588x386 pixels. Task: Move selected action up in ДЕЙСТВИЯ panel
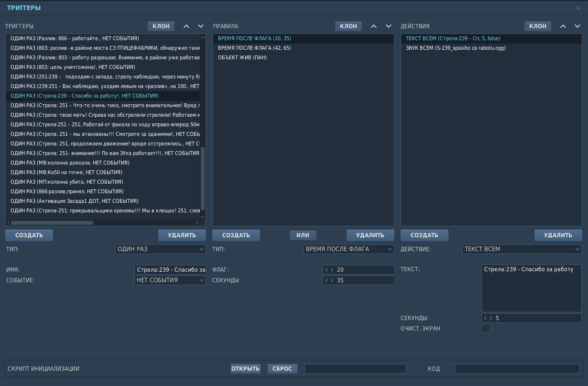[564, 26]
